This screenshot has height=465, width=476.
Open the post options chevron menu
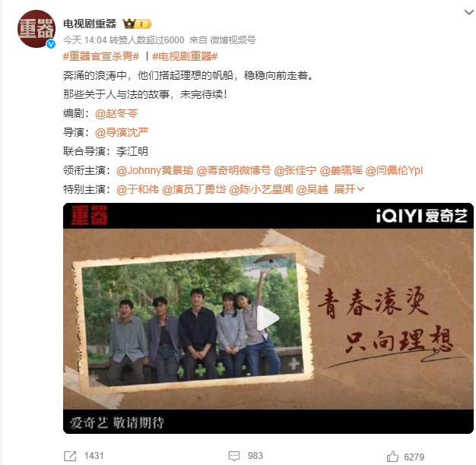click(468, 12)
